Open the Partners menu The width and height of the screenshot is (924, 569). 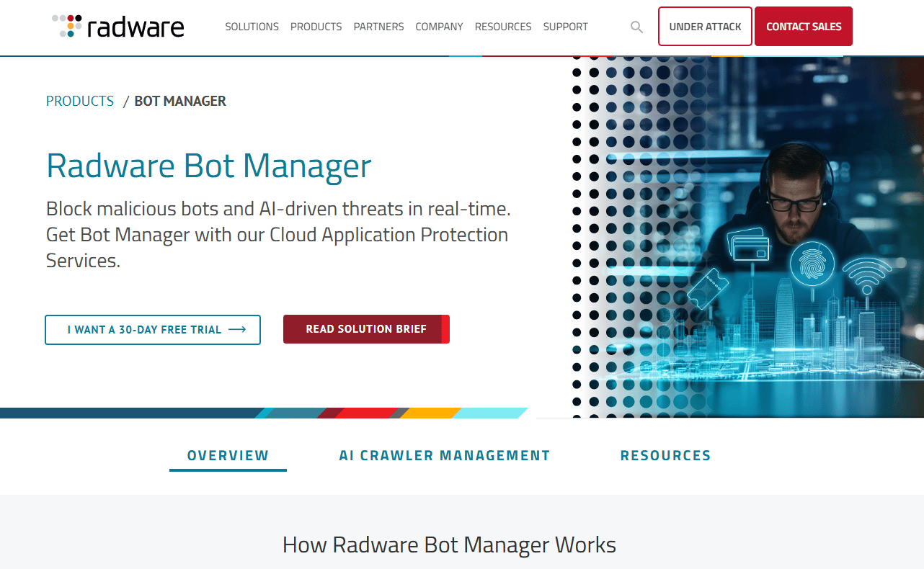click(378, 27)
